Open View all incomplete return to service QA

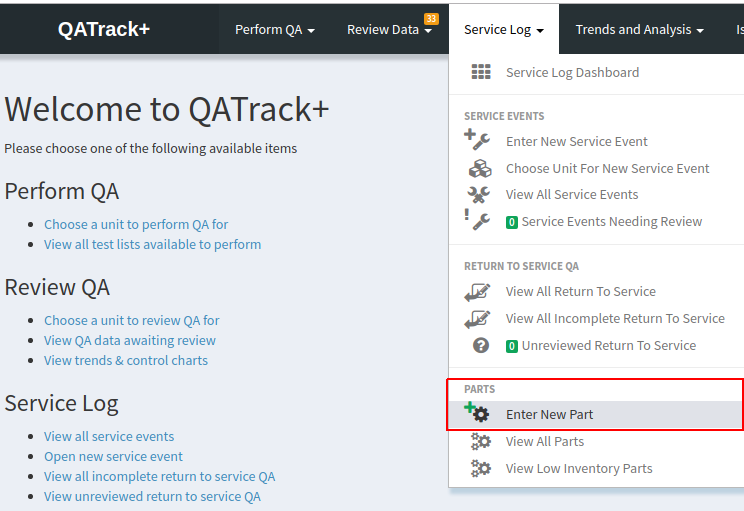pos(159,476)
